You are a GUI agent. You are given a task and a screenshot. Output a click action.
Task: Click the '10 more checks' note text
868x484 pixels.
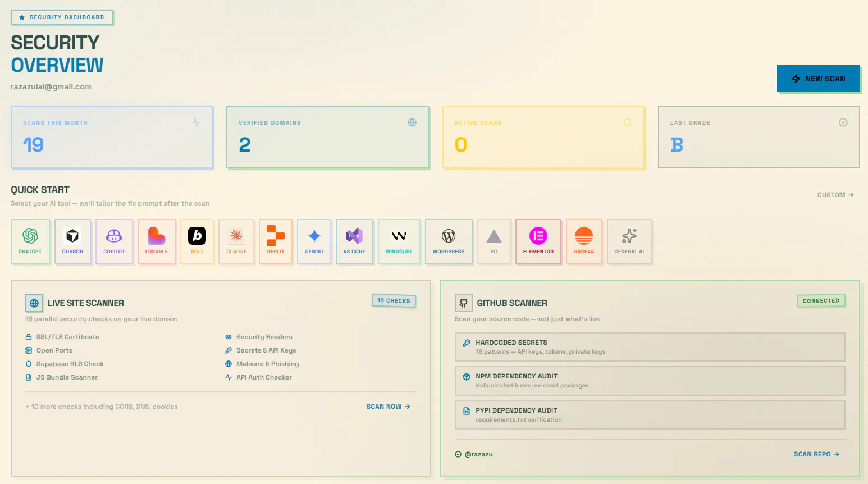[x=102, y=407]
